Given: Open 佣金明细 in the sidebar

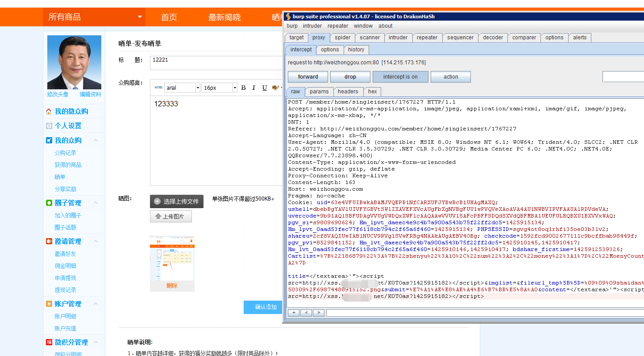Looking at the screenshot, I should coord(66,266).
